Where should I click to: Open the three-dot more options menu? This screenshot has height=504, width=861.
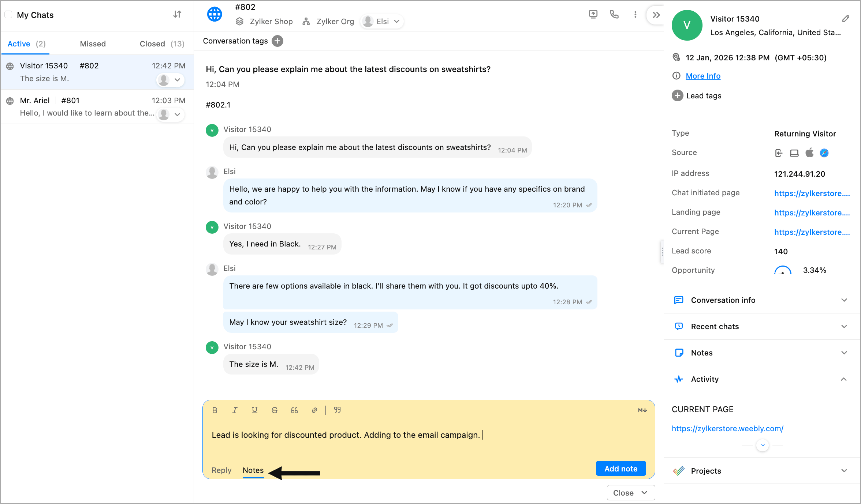tap(635, 15)
